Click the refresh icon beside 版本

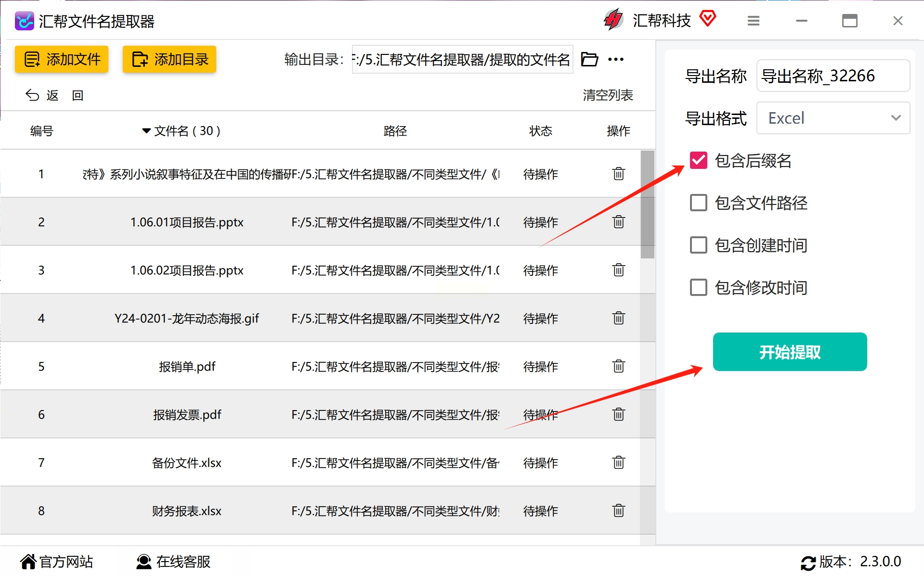(808, 563)
